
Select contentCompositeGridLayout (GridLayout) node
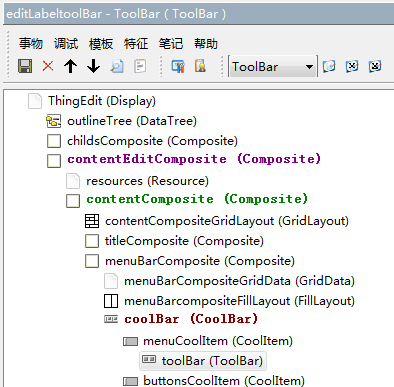pos(227,221)
